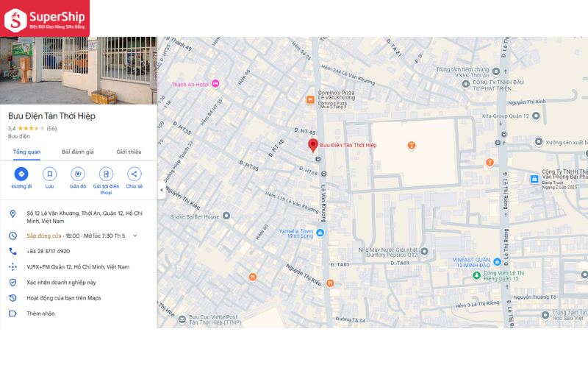588x368 pixels.
Task: Click CÔNG TY TNHH ĐẦU TƯ PHÁT TRIỂN marker
Action: click(465, 84)
